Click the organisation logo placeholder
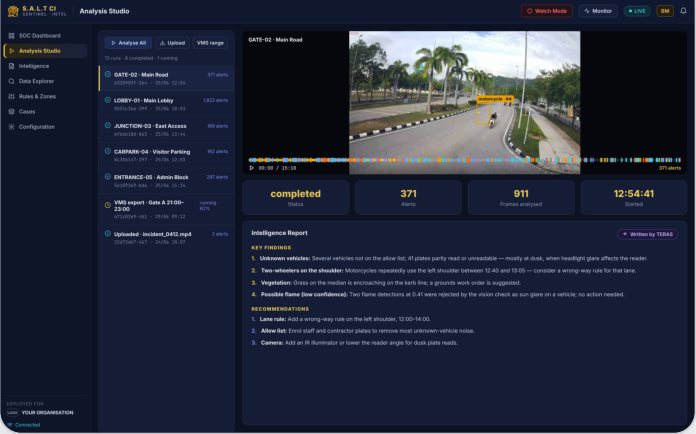The height and width of the screenshot is (434, 696). (12, 413)
